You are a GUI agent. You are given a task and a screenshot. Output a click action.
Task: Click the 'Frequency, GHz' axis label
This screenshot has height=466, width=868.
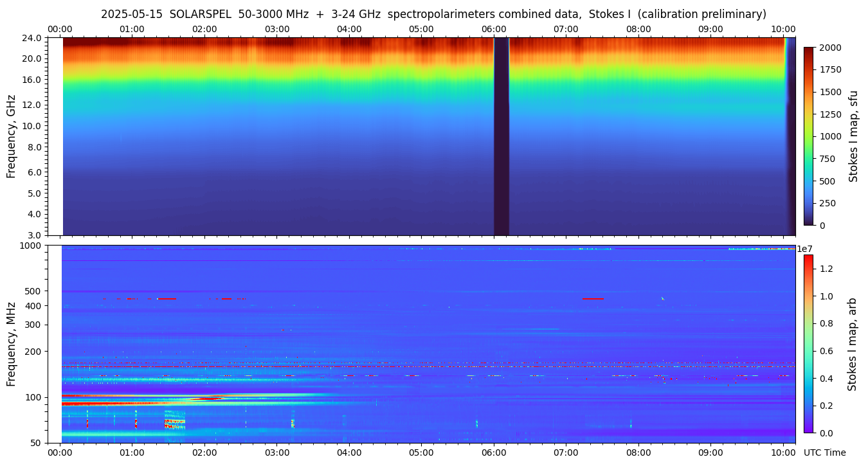[11, 136]
